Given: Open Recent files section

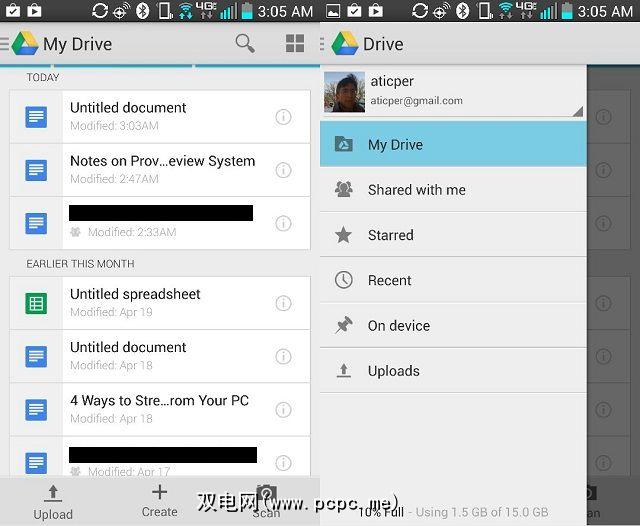Looking at the screenshot, I should click(x=453, y=280).
